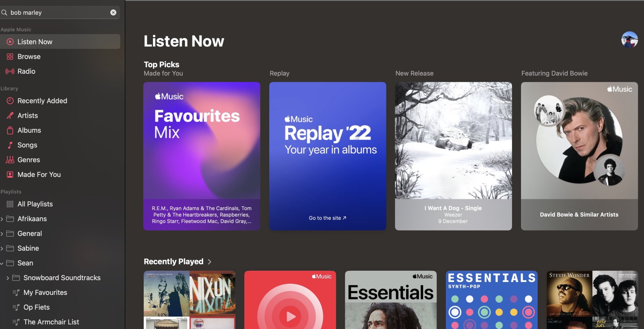Click the General folder icon

[x=10, y=234]
